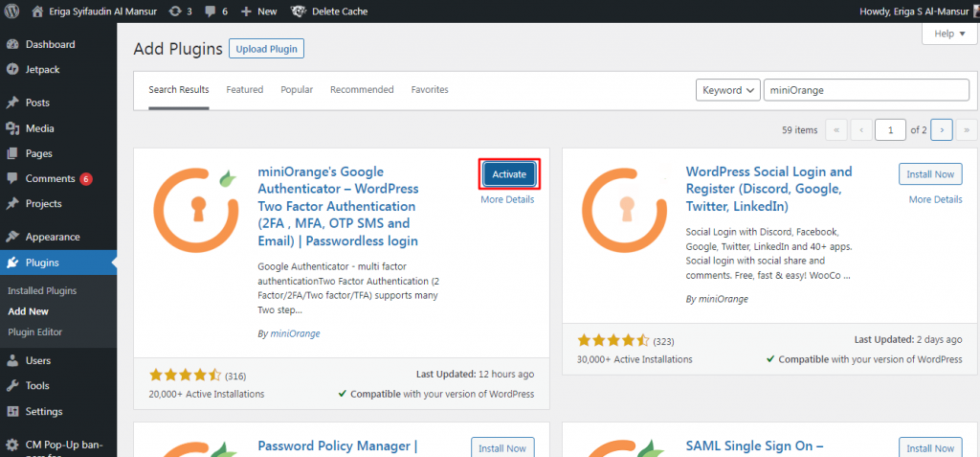980x457 pixels.
Task: Open the SAML Single Sign On title link
Action: point(756,446)
